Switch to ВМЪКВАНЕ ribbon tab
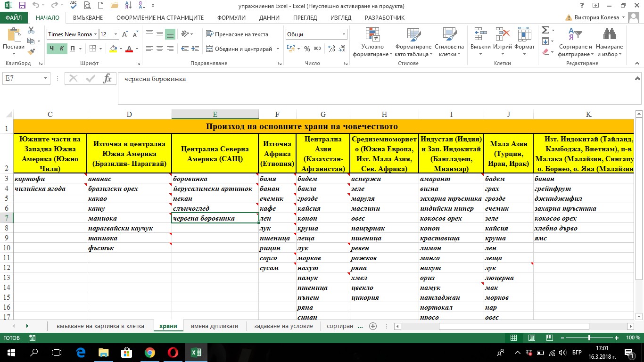This screenshot has width=644, height=362. tap(88, 17)
